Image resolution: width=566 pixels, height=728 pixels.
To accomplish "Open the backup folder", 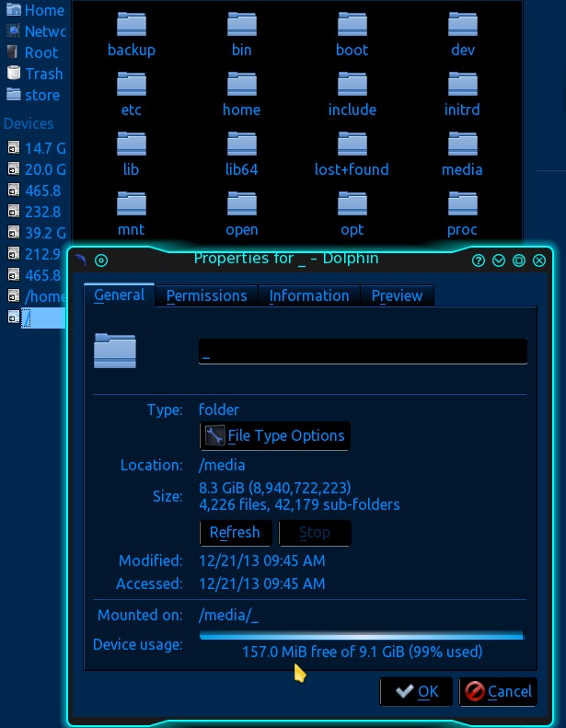I will (132, 35).
